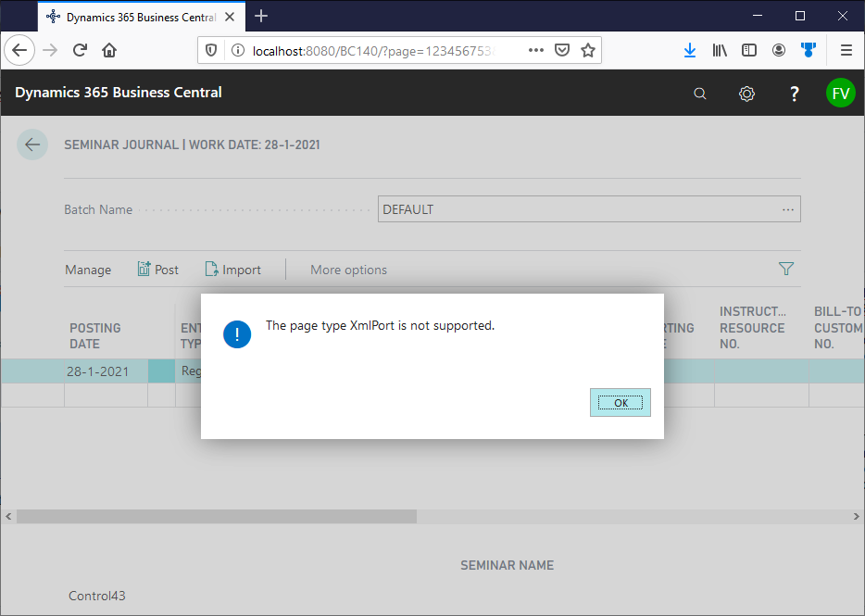This screenshot has height=616, width=865.
Task: Click the Firefox forward arrow
Action: pos(50,50)
